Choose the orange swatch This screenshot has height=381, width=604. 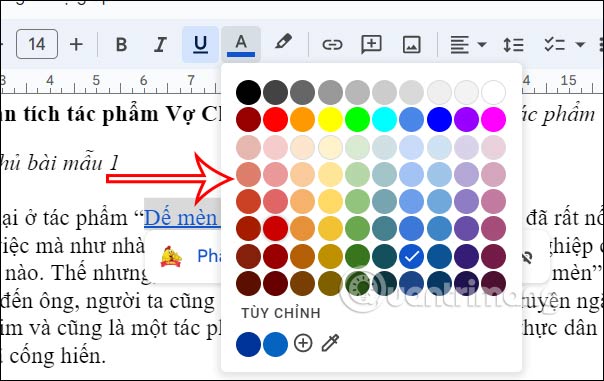coord(302,120)
